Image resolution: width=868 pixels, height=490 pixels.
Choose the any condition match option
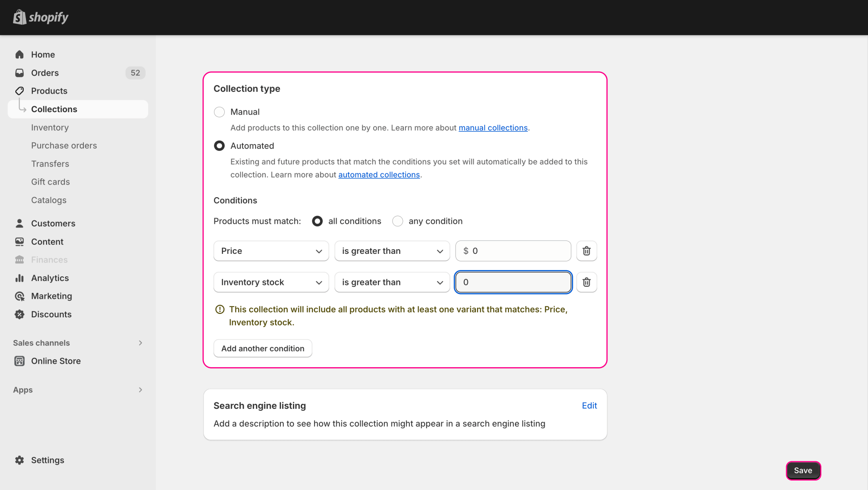398,221
